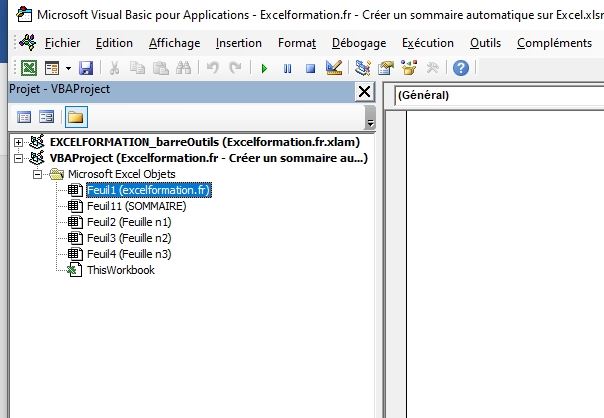The image size is (604, 418).
Task: Select Feuil1 (excelformation.fr) sheet module
Action: (149, 190)
